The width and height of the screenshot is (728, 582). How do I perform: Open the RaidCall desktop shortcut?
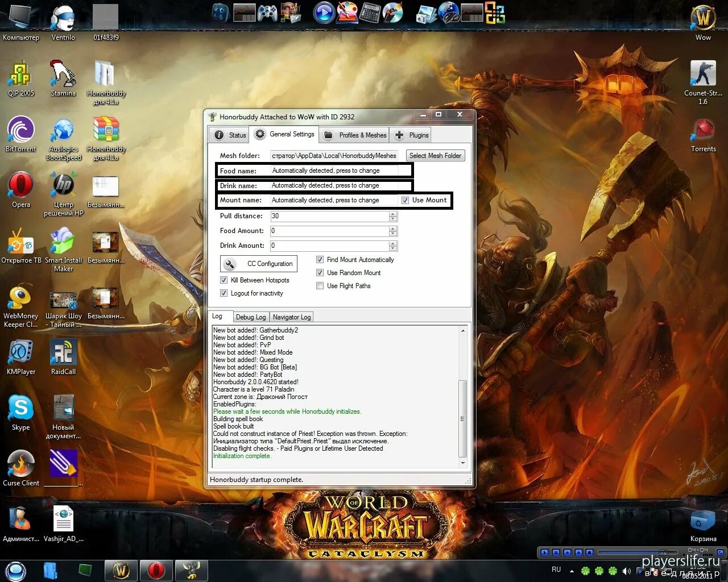click(x=63, y=357)
